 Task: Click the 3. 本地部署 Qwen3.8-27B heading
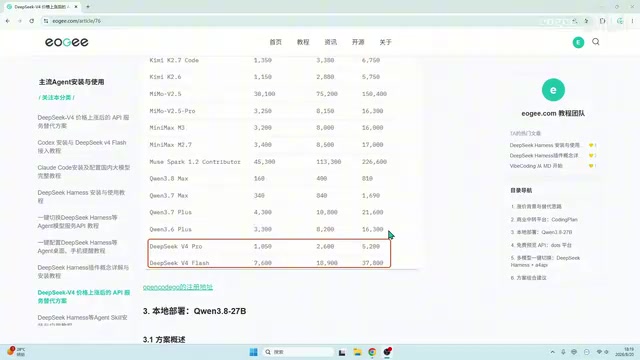point(194,311)
